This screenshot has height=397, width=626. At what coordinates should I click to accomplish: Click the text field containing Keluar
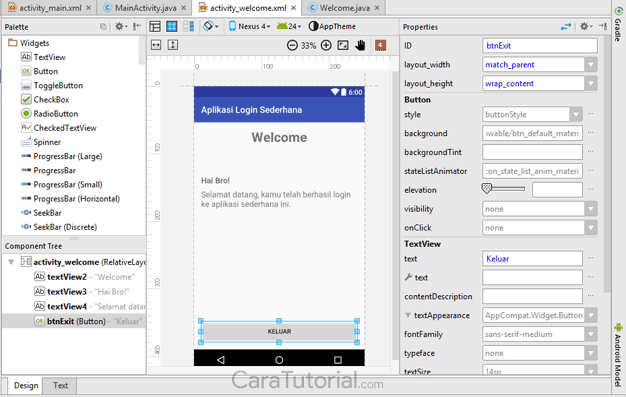(x=532, y=259)
